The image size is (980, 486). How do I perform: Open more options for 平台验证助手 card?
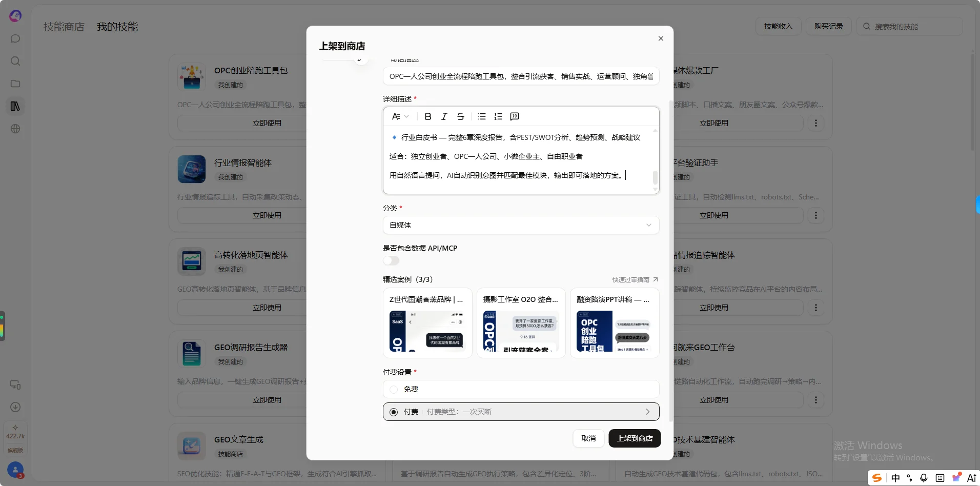tap(816, 215)
